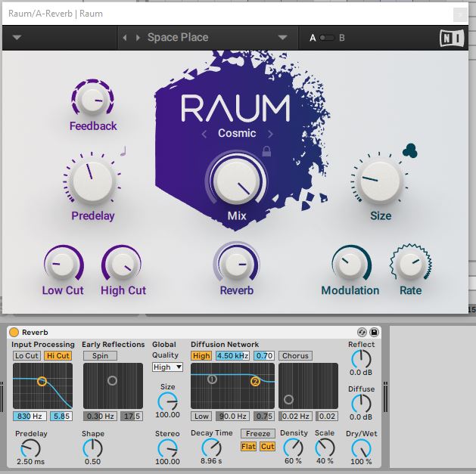Click the Feedback knob
The width and height of the screenshot is (476, 474).
tap(92, 99)
